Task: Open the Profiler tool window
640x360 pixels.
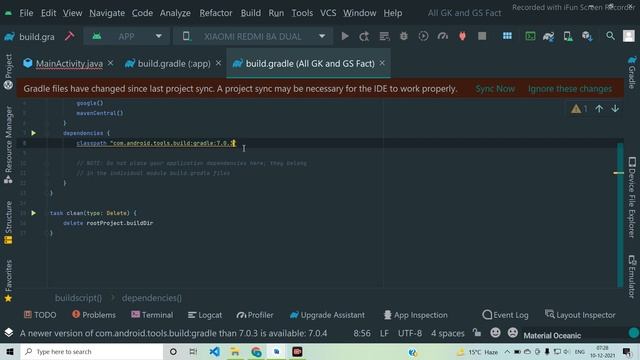Action: pos(255,315)
